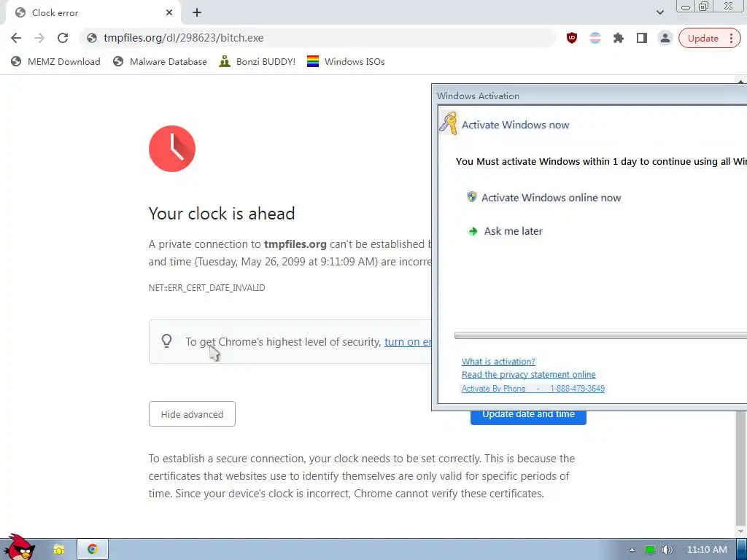Click the green tray status icon
Viewport: 747px width, 560px height.
click(650, 550)
